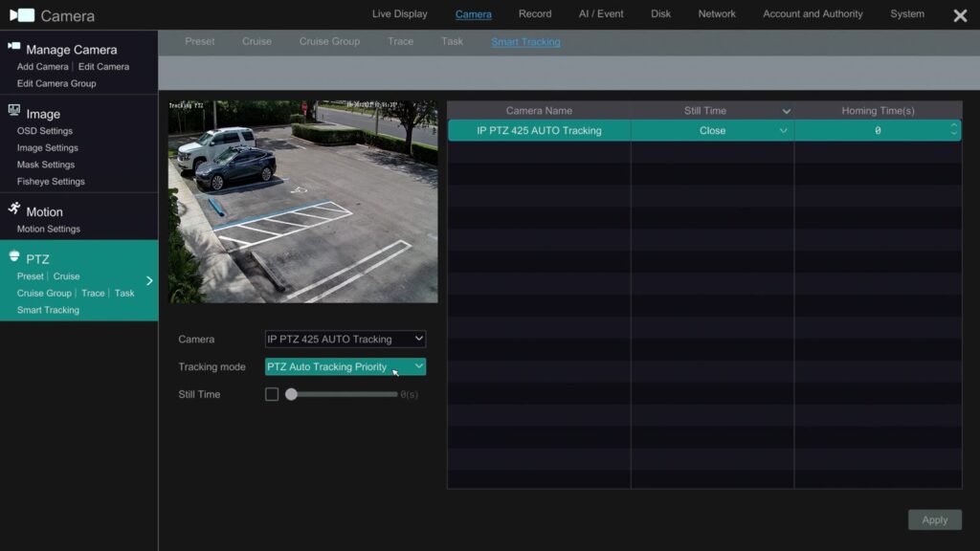
Task: Switch to the Cruise Group tab
Action: point(329,41)
